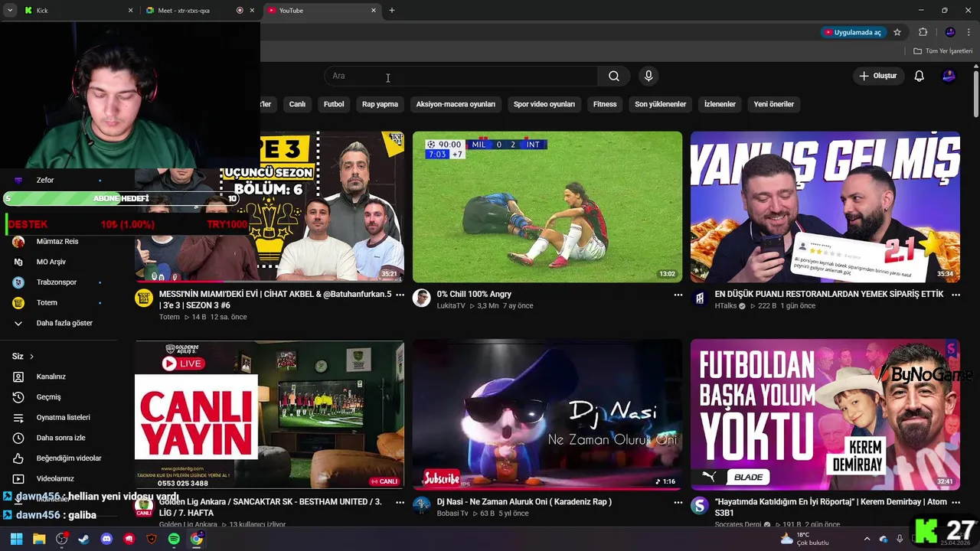
Task: Open the Chrome tab search dropdown
Action: click(10, 10)
